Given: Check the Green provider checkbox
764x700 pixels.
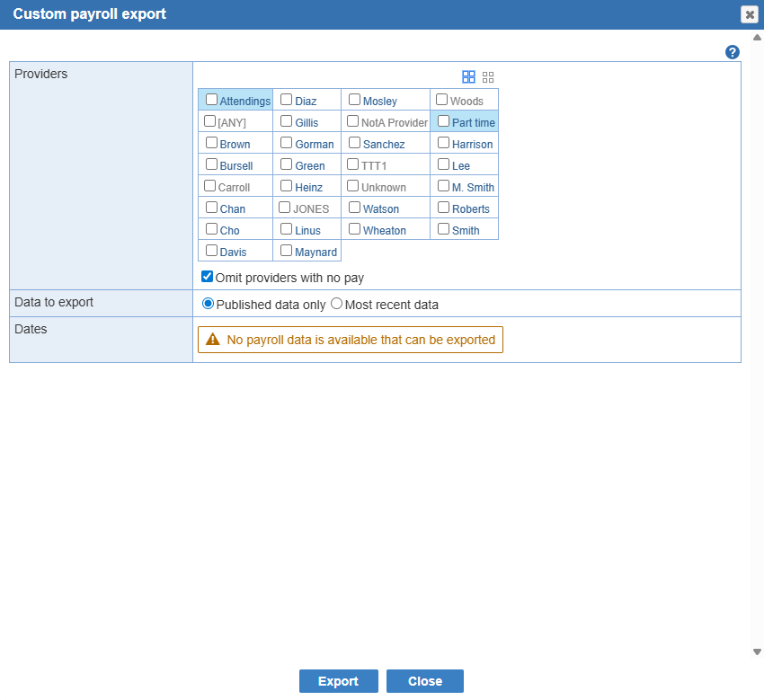Looking at the screenshot, I should pos(287,164).
